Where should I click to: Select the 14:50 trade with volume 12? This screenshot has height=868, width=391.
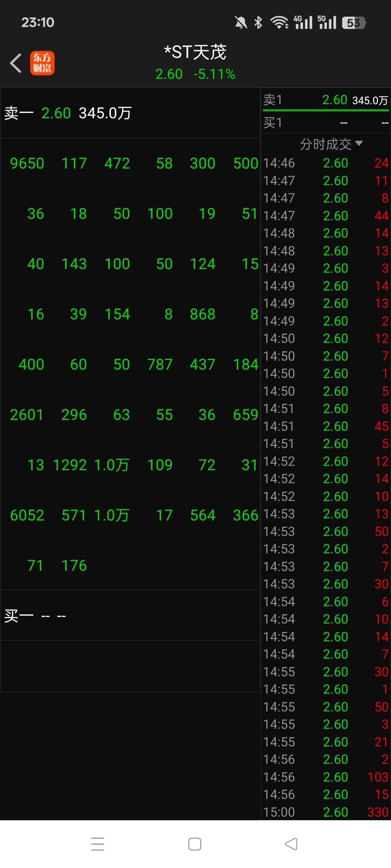click(x=326, y=339)
